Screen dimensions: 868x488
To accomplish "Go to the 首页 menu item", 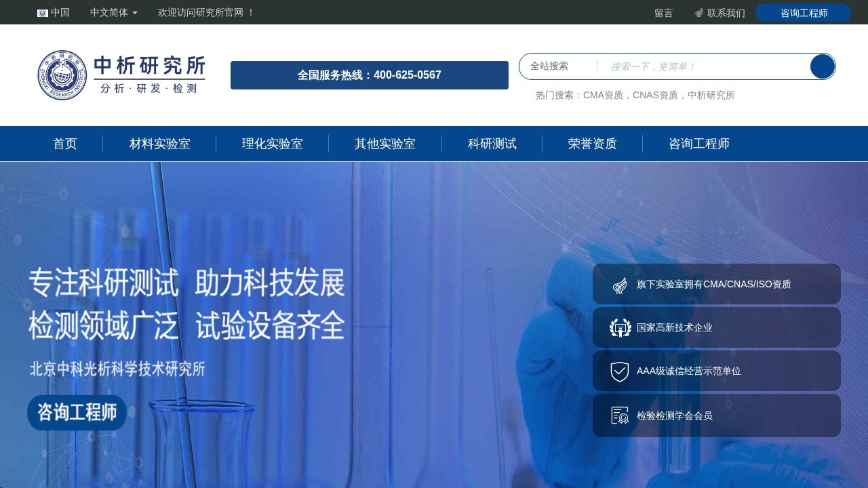I will click(x=65, y=144).
